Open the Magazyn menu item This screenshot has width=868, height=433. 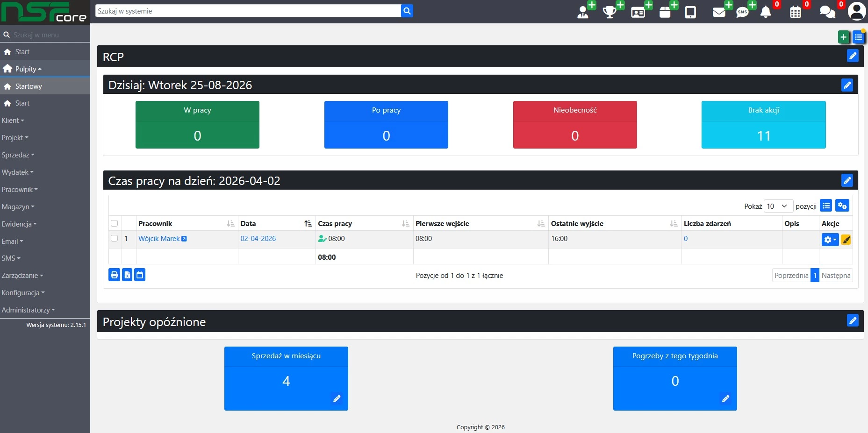click(18, 207)
